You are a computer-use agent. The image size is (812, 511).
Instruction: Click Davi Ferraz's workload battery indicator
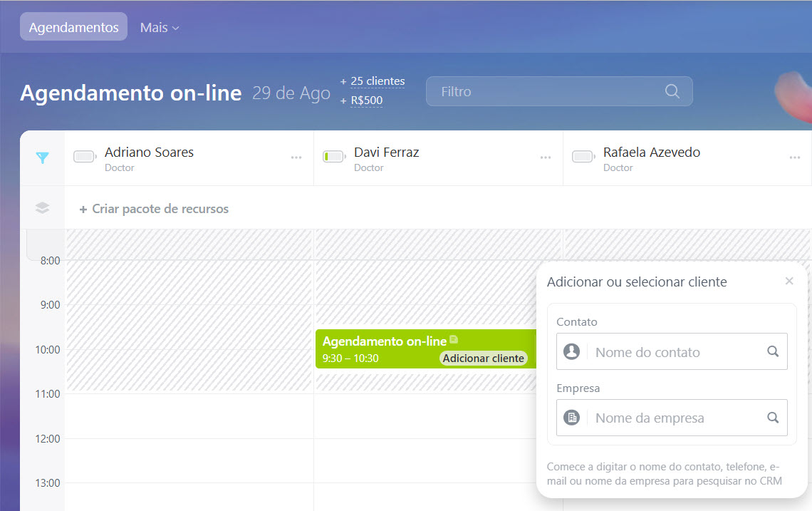point(334,157)
